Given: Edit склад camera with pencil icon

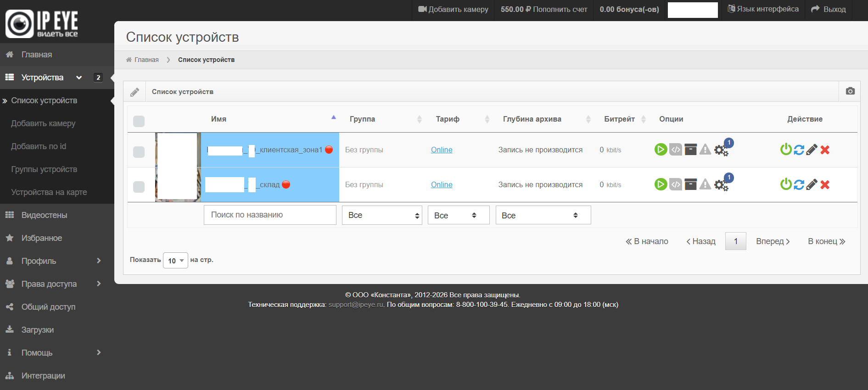Looking at the screenshot, I should click(x=812, y=184).
